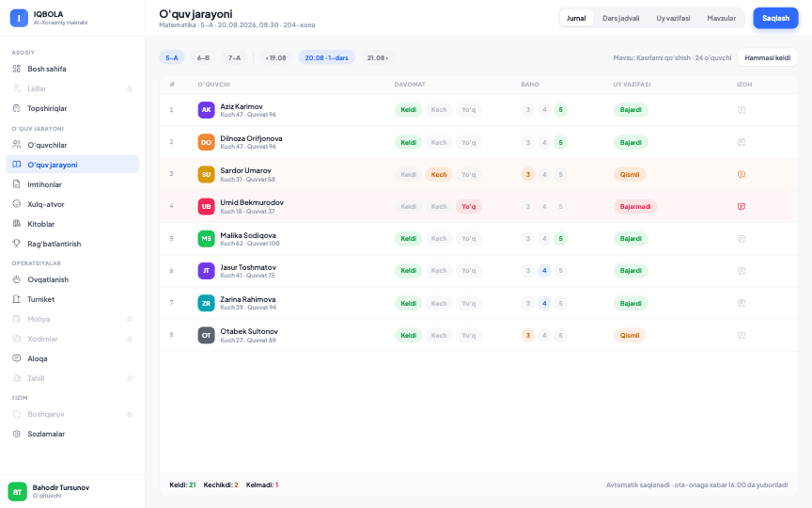Select the 20.08 1-dars lesson chip
Screen dimensions: 812x508
click(x=327, y=57)
